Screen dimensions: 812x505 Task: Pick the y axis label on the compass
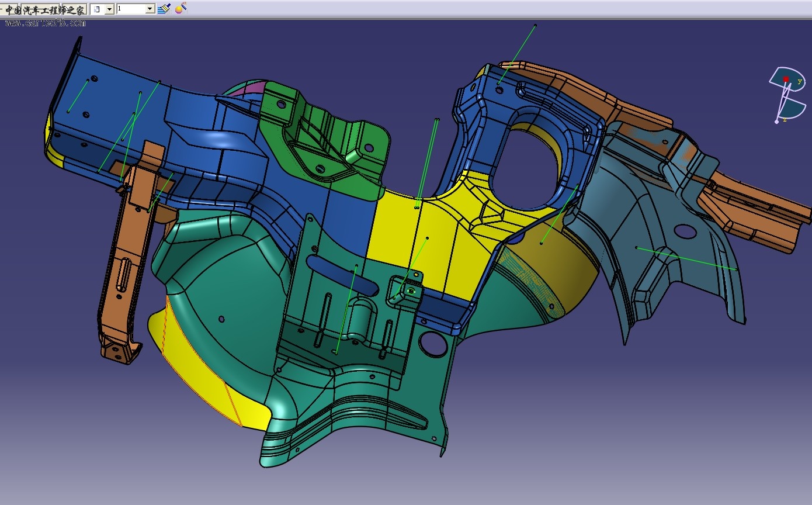coord(799,81)
